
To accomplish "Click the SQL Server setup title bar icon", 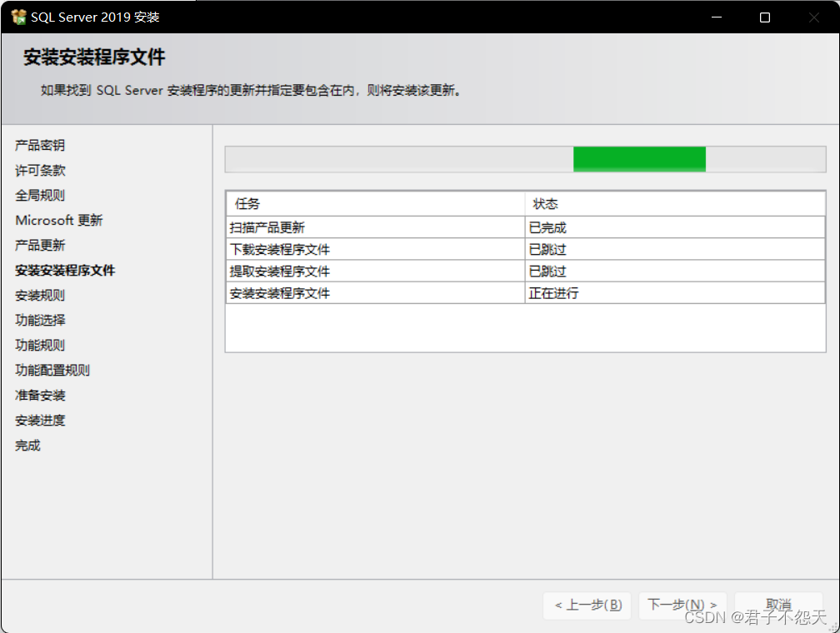I will coord(18,17).
